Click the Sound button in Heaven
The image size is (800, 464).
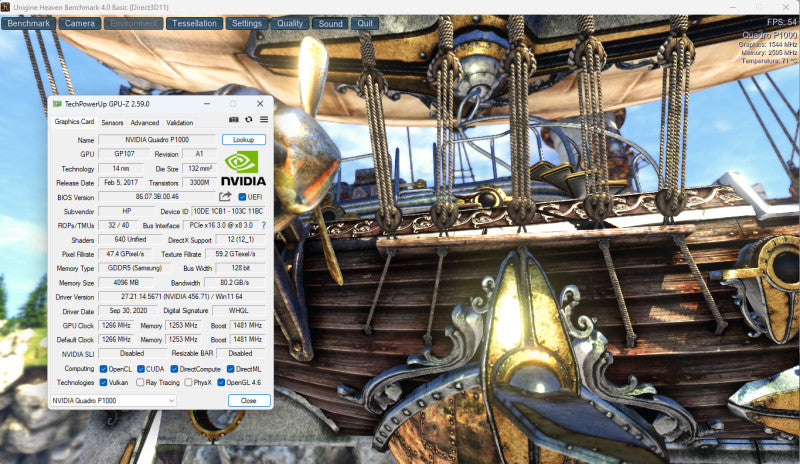click(331, 23)
